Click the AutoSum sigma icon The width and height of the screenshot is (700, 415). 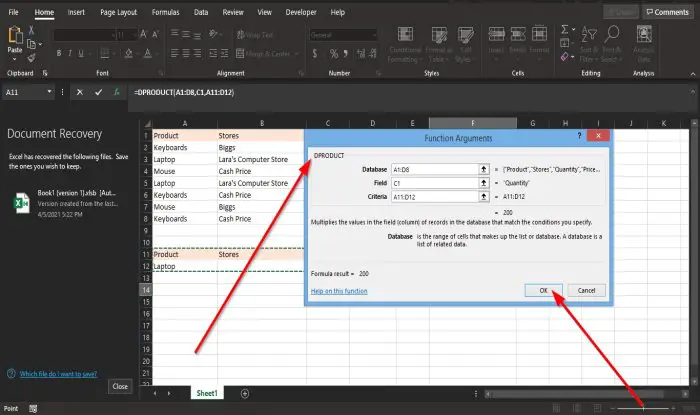pos(565,30)
